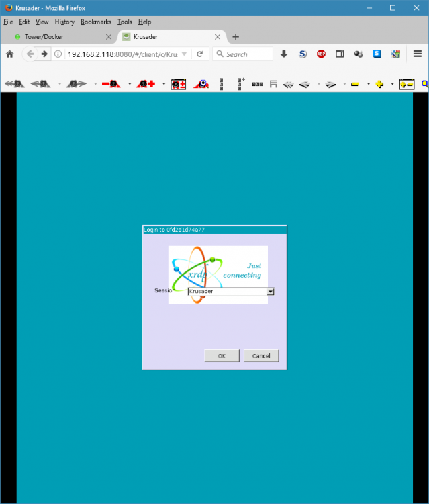Open dropdown beside single-left-arrow figure icon
The height and width of the screenshot is (504, 429).
coord(60,84)
